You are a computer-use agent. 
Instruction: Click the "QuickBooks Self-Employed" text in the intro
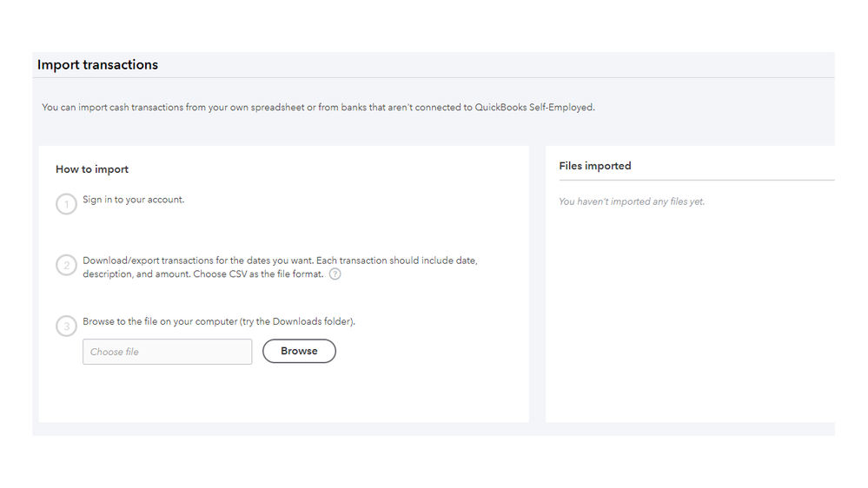(x=533, y=108)
